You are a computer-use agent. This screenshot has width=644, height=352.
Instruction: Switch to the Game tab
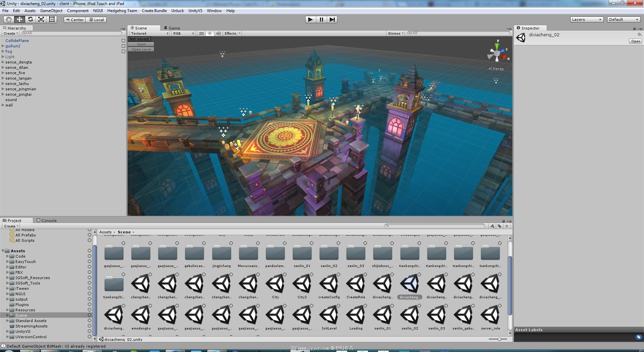[172, 28]
